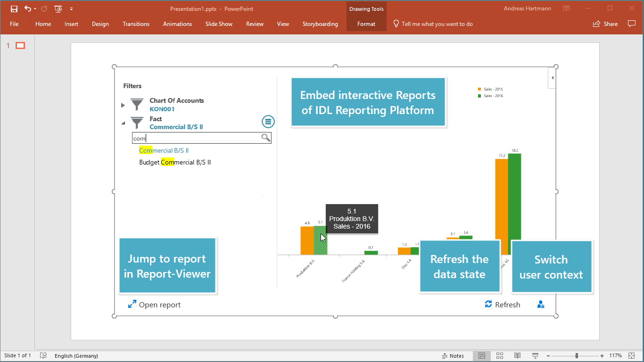
Task: Switch to the View tab
Action: click(x=283, y=24)
